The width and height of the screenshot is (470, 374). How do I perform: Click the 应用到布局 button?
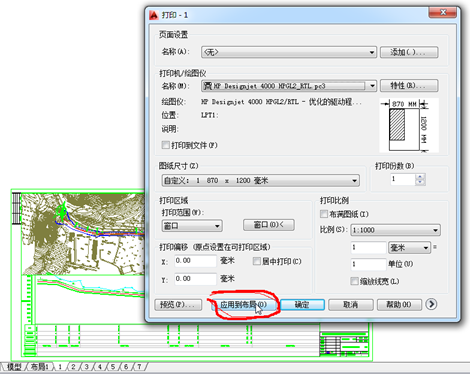click(244, 304)
